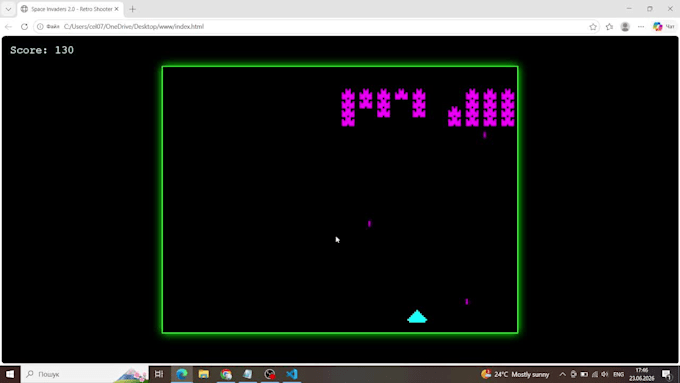Open the network tray icon
The image size is (680, 383).
[595, 374]
